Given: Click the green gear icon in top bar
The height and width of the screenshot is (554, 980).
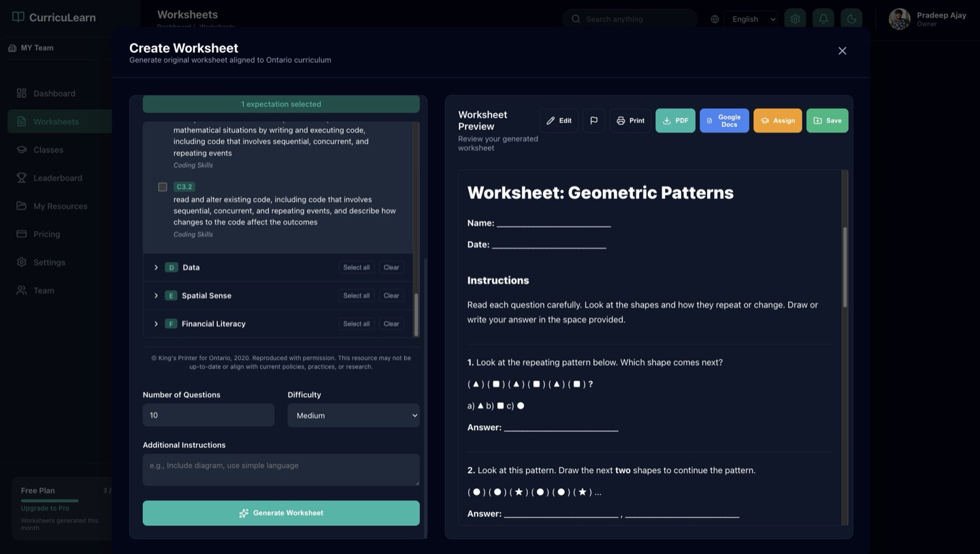Looking at the screenshot, I should pyautogui.click(x=795, y=19).
